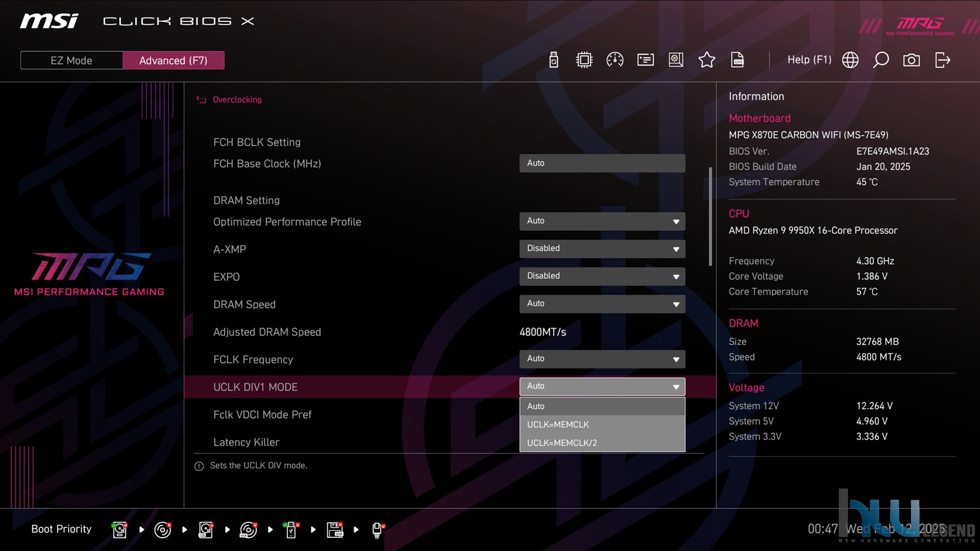
Task: Select the DRAM Speed label
Action: coord(244,304)
